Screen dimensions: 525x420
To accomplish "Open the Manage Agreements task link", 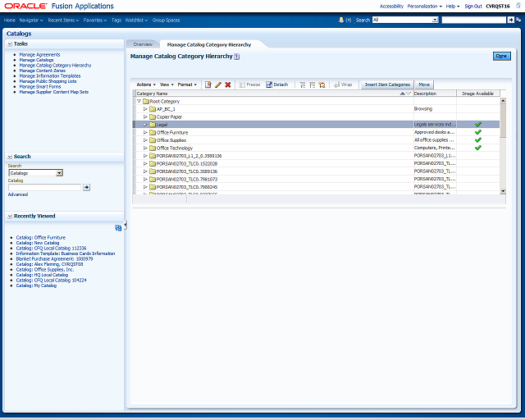I will [x=39, y=55].
